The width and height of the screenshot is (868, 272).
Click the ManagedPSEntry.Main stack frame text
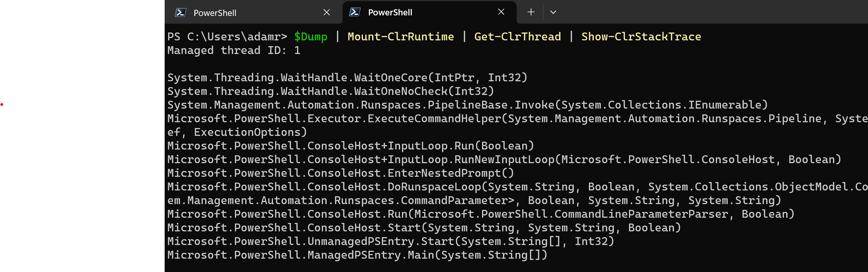(x=357, y=255)
